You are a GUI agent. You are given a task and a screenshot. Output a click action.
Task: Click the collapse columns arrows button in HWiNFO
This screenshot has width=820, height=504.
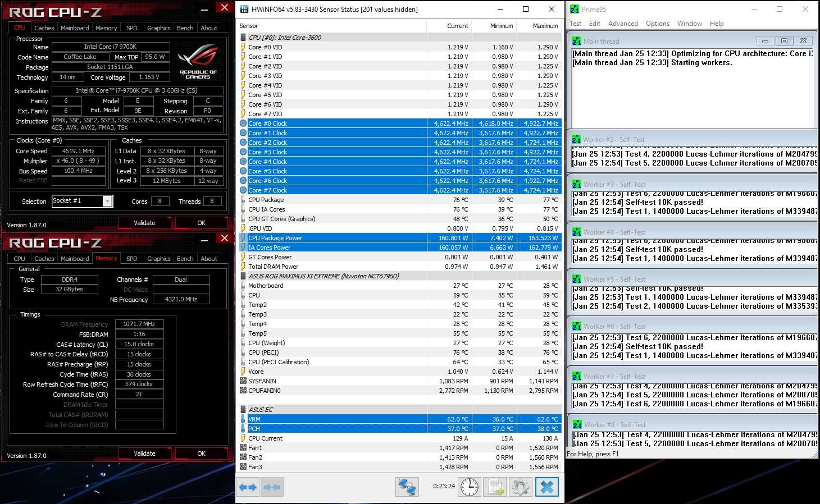point(272,487)
